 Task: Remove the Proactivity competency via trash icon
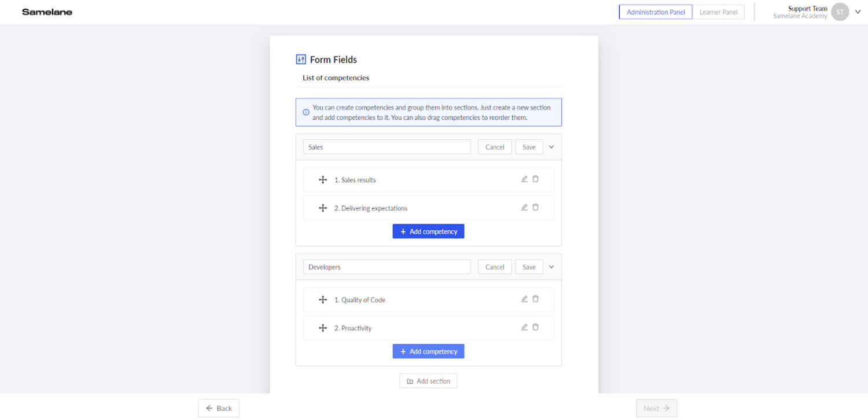point(535,327)
